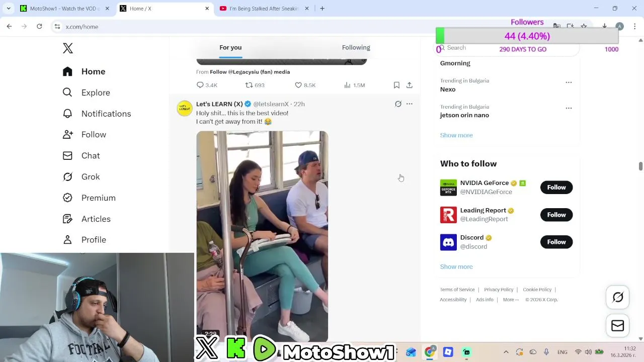Switch to the For you tab
Viewport: 644px width, 362px height.
(230, 47)
